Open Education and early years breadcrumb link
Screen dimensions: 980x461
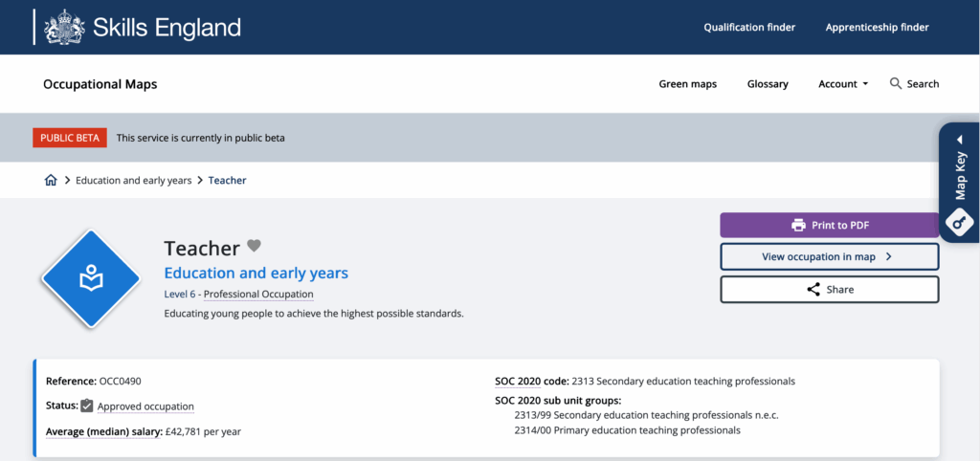click(x=134, y=181)
